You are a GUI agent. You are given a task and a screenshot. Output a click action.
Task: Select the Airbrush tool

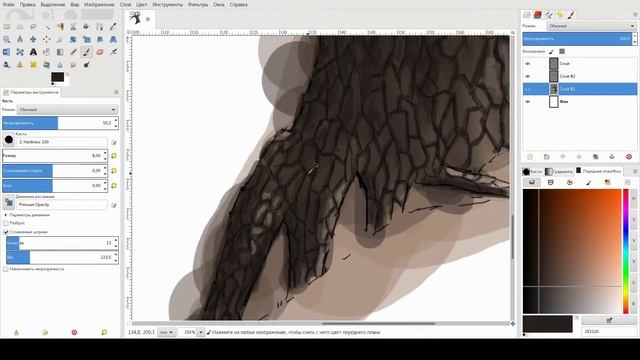coord(113,52)
